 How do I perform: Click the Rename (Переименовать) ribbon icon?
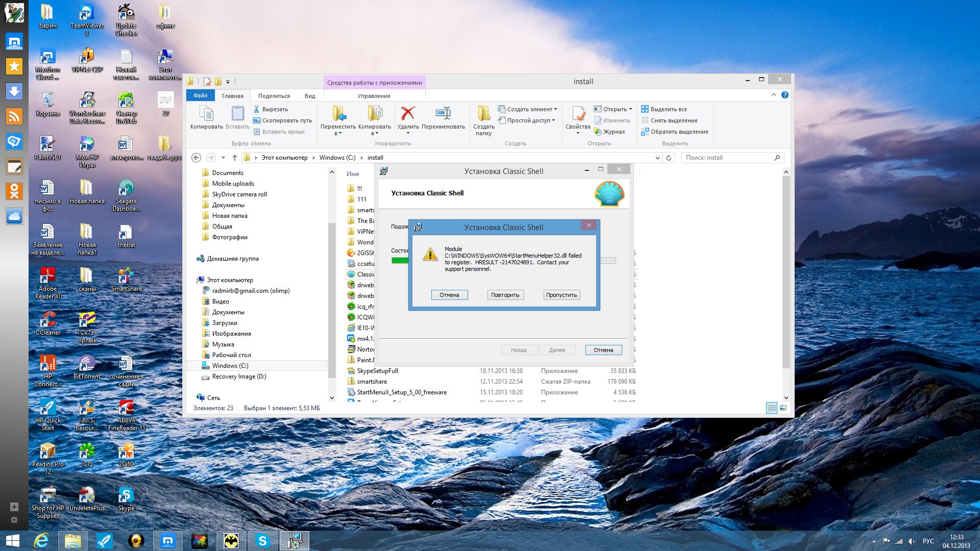point(443,114)
